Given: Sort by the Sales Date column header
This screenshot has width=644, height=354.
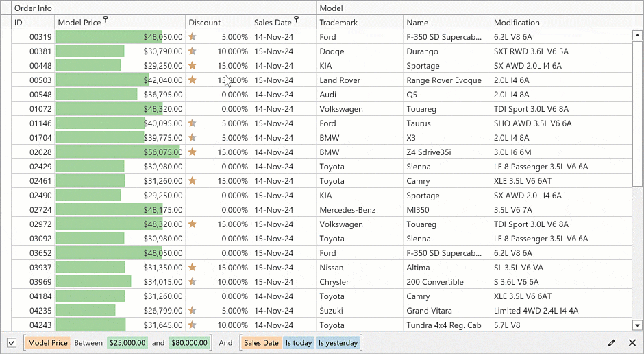Looking at the screenshot, I should coord(284,22).
